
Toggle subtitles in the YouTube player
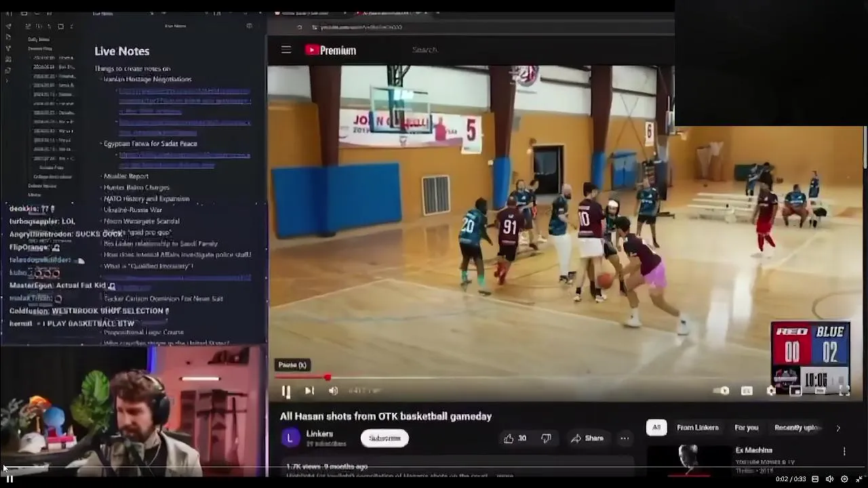tap(747, 391)
